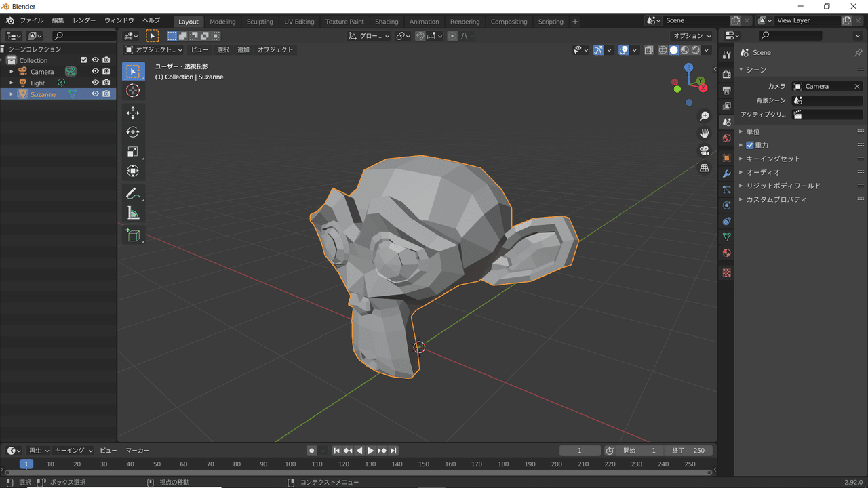Screen dimensions: 868x488
Task: Toggle the Collection exclude checkbox
Action: [x=84, y=60]
